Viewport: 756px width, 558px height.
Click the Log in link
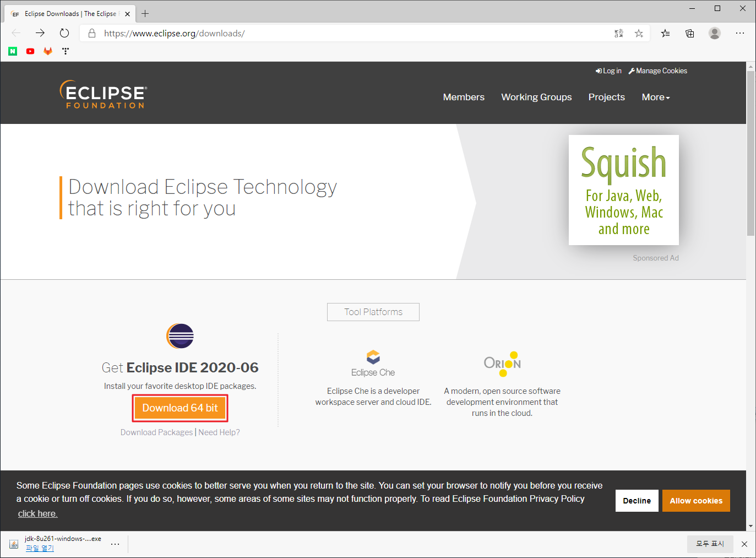(x=608, y=71)
